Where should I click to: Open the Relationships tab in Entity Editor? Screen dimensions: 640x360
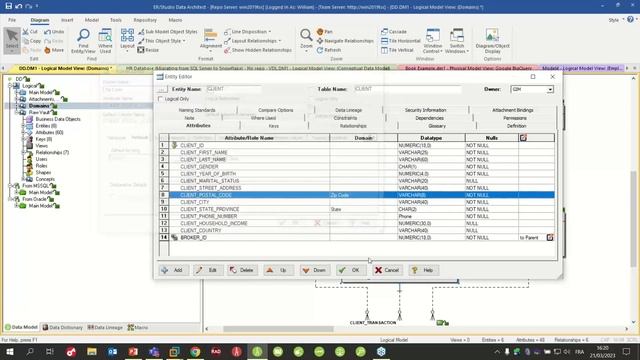(353, 126)
